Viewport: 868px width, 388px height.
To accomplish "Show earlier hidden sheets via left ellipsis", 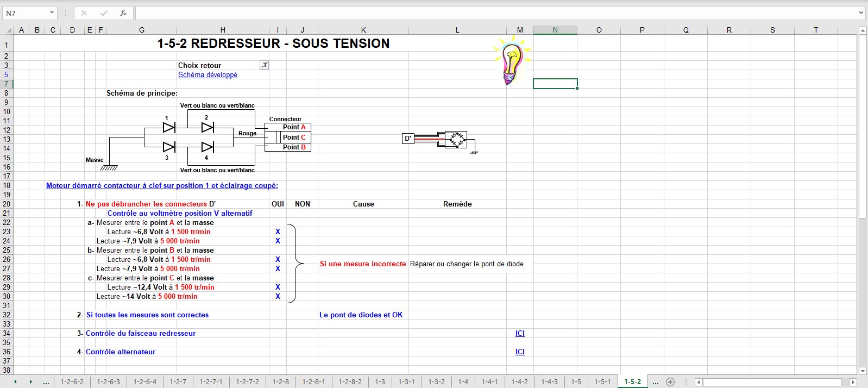I will 46,382.
